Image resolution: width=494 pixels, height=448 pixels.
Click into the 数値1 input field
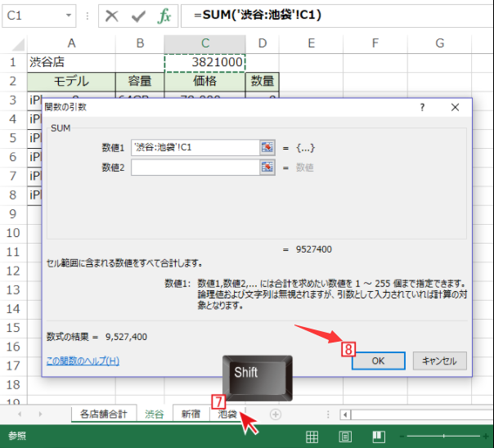pos(195,147)
